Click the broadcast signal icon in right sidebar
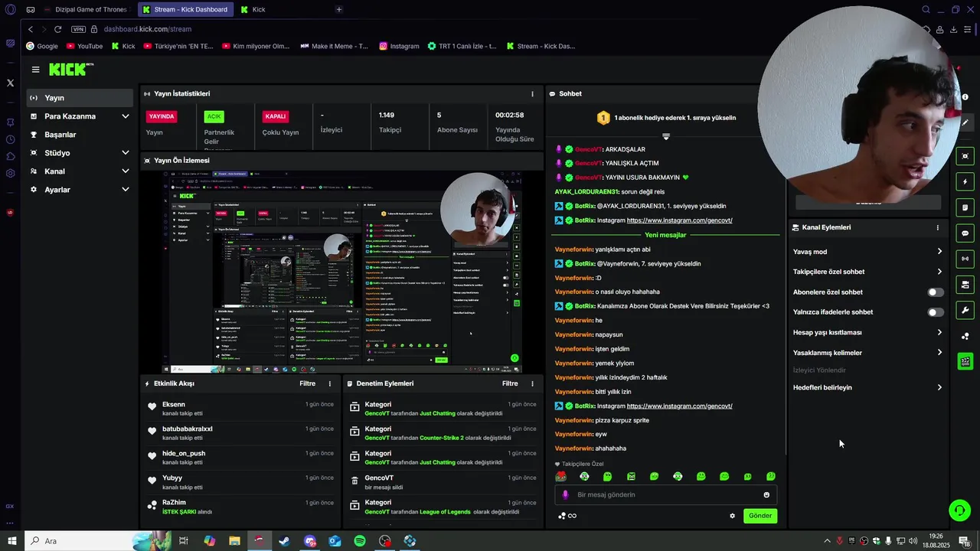This screenshot has height=551, width=980. pos(965,259)
